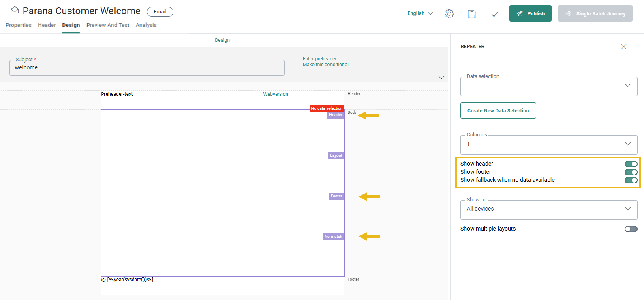Open the Data selection dropdown
The width and height of the screenshot is (644, 300).
click(548, 86)
